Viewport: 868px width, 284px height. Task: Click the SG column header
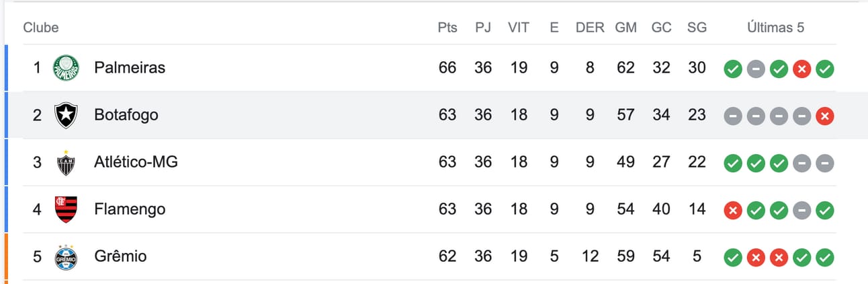click(x=697, y=28)
